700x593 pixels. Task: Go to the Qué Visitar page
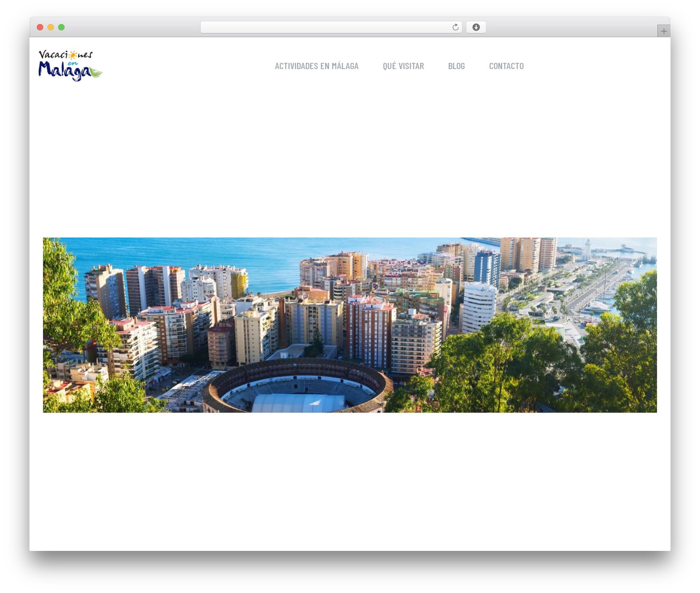click(x=404, y=66)
